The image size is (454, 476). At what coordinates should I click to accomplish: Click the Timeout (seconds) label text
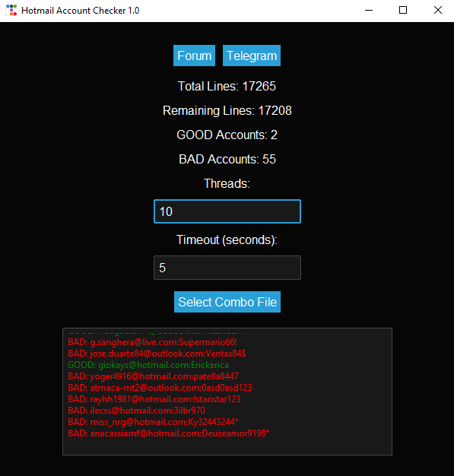[x=227, y=240]
